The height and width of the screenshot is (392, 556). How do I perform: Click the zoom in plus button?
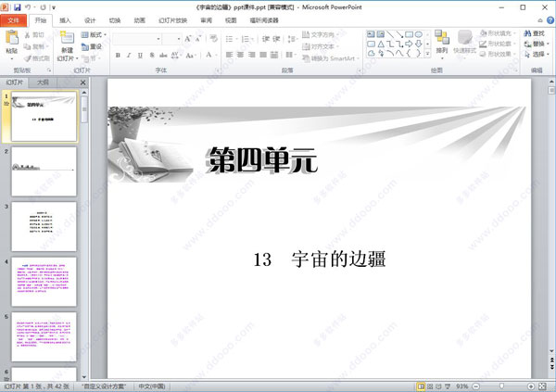click(531, 386)
